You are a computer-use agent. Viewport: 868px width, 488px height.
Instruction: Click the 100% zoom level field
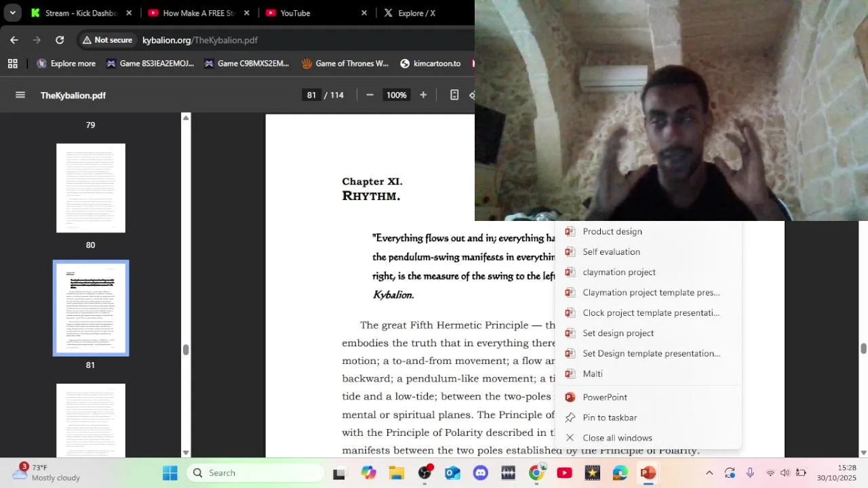coord(396,95)
